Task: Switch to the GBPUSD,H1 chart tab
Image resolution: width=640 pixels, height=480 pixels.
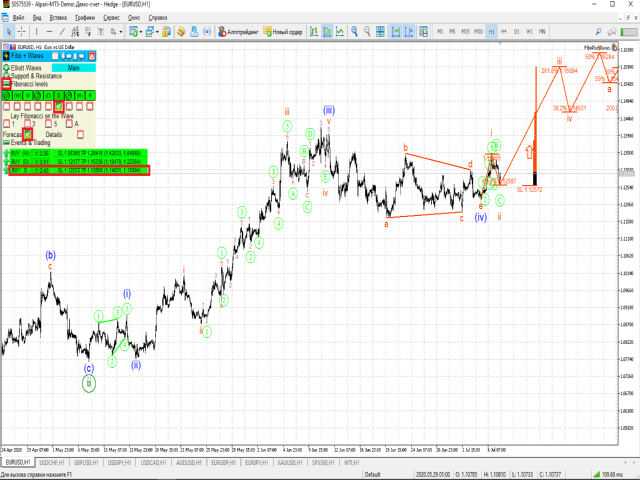Action: coord(86,462)
